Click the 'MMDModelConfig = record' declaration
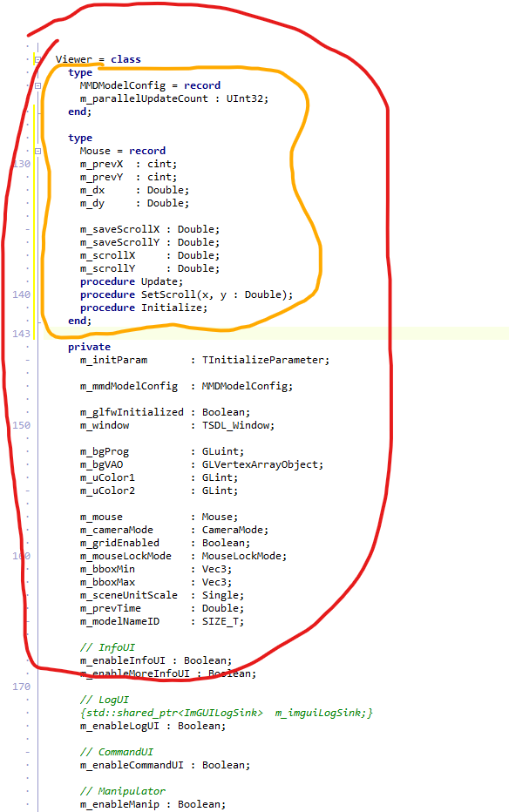The height and width of the screenshot is (812, 509). pyautogui.click(x=150, y=85)
